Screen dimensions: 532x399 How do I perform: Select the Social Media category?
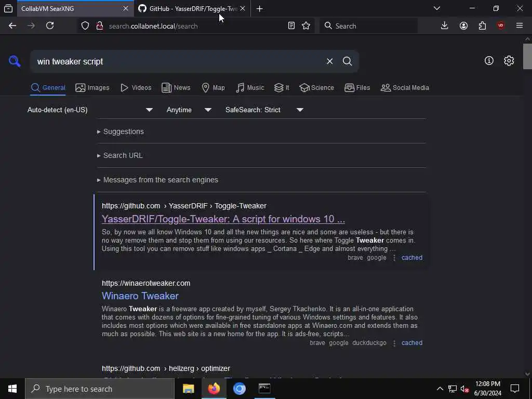click(405, 87)
